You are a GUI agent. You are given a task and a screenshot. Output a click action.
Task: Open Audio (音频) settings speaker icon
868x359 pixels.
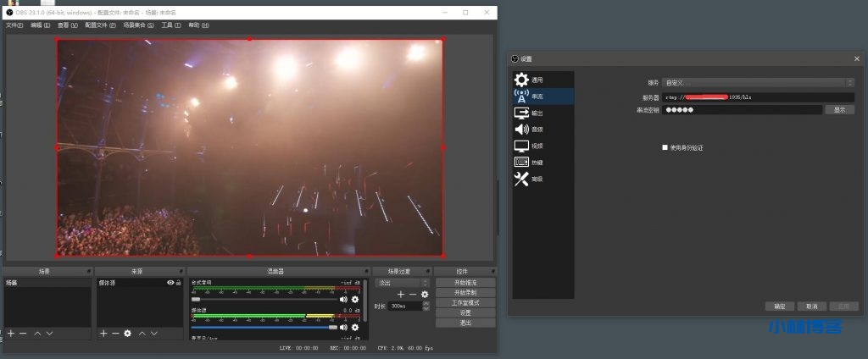[521, 130]
